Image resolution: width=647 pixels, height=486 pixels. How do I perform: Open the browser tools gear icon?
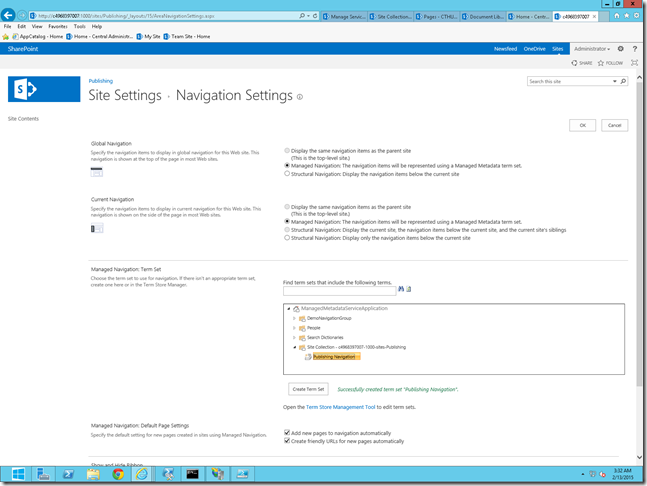coord(637,15)
